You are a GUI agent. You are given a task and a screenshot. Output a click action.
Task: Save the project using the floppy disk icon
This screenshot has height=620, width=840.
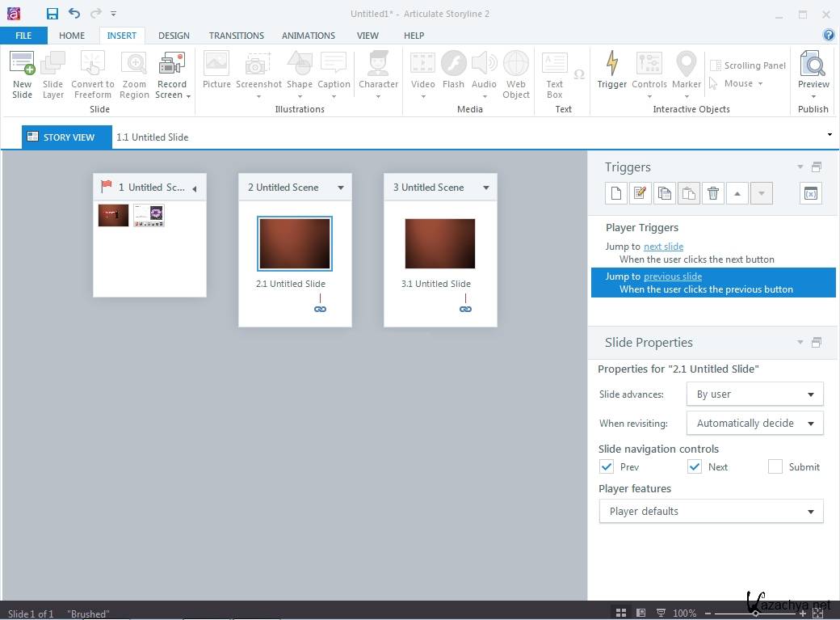(x=52, y=14)
